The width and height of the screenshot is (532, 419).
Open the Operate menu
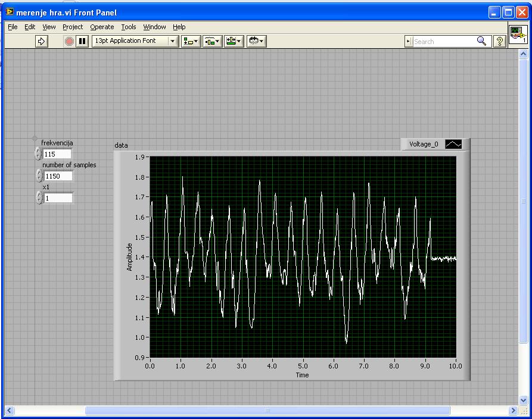pos(102,27)
